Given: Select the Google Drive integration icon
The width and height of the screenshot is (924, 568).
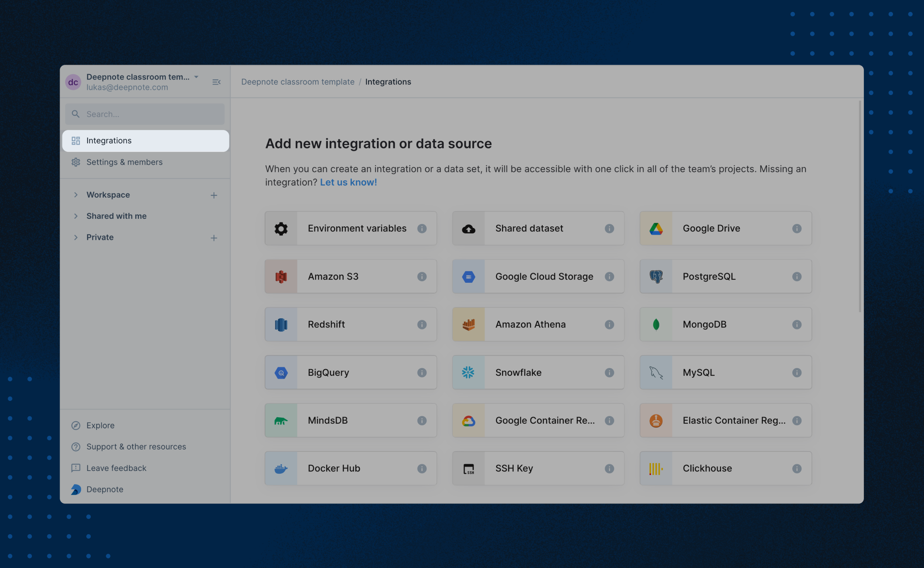Looking at the screenshot, I should (x=656, y=228).
